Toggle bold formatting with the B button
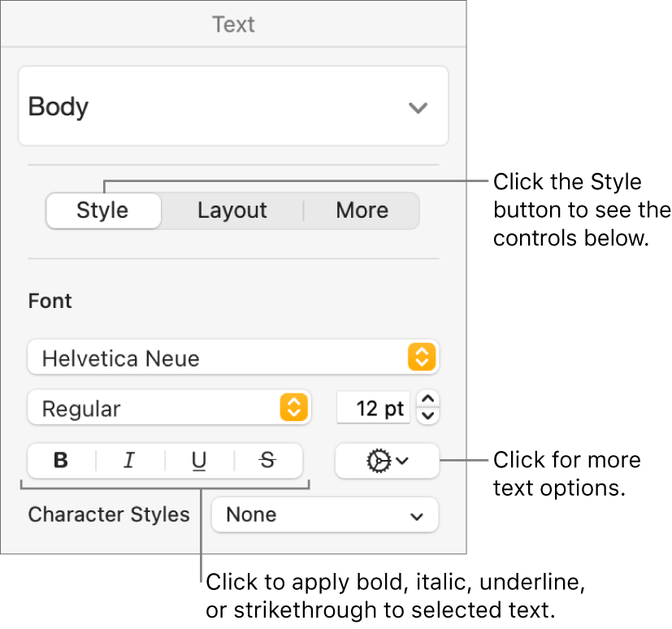 [61, 461]
